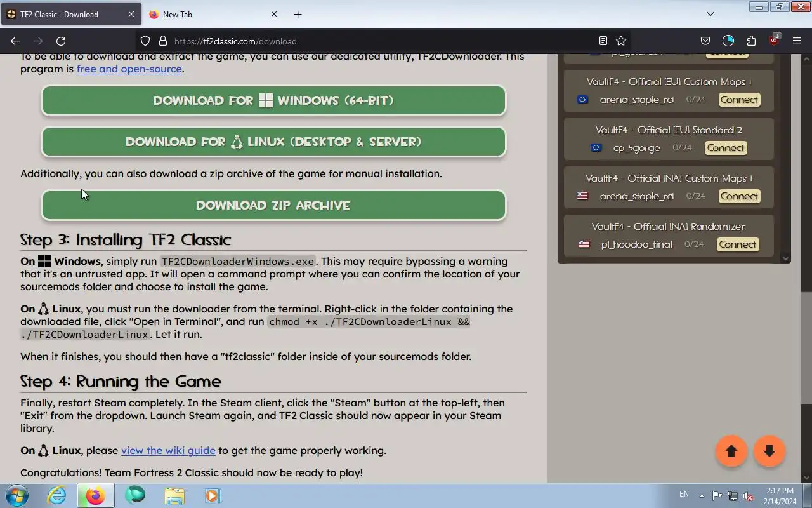Viewport: 812px width, 508px height.
Task: Switch to the New Tab tab
Action: coord(214,14)
